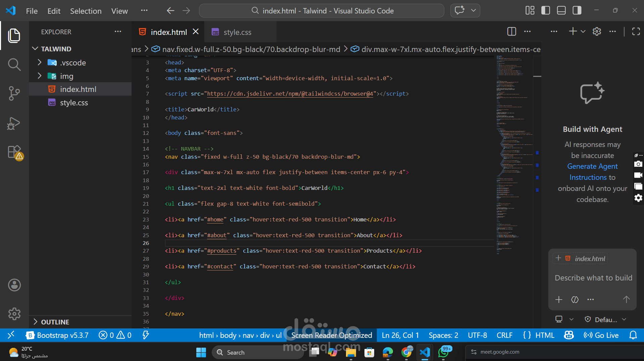Image resolution: width=644 pixels, height=361 pixels.
Task: Maximize the chat panel
Action: [636, 32]
